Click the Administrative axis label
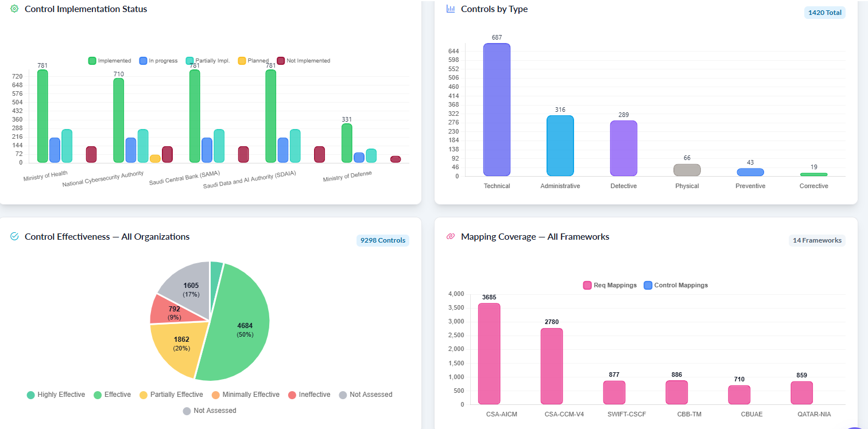 pos(560,186)
